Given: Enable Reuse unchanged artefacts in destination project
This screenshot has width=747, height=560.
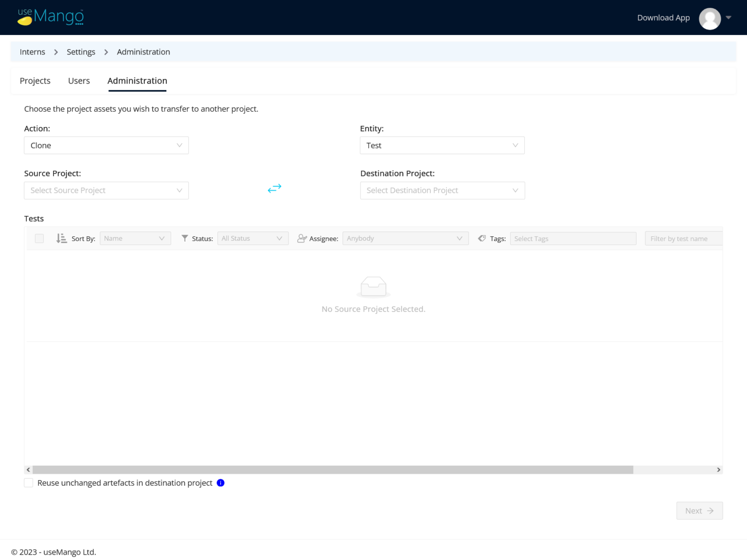Looking at the screenshot, I should click(x=29, y=483).
